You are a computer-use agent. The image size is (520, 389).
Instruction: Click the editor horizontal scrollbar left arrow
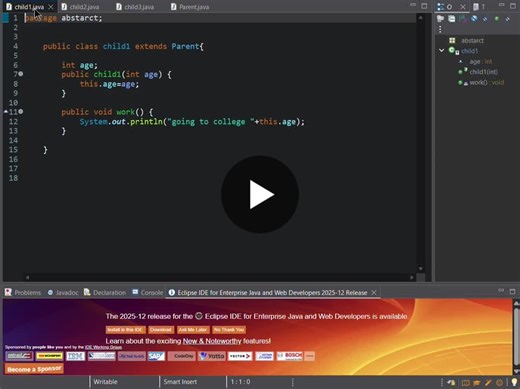click(x=27, y=277)
